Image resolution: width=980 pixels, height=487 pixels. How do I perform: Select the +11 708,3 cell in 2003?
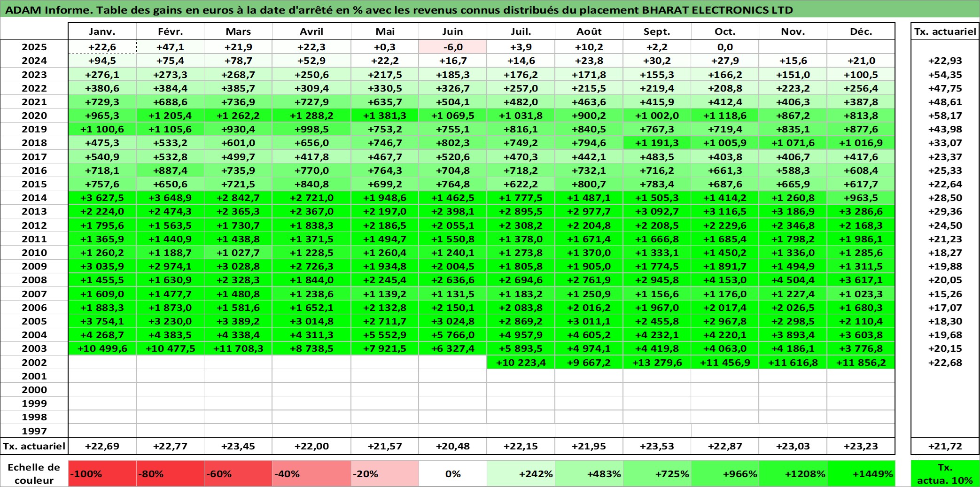[x=238, y=348]
